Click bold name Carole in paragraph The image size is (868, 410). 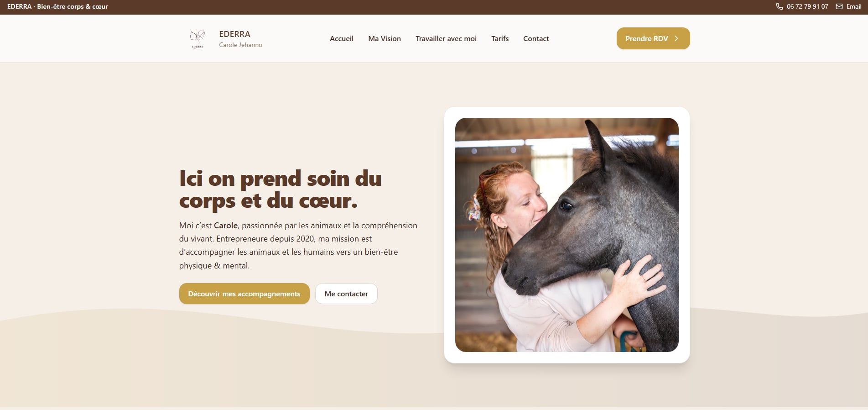click(x=226, y=226)
